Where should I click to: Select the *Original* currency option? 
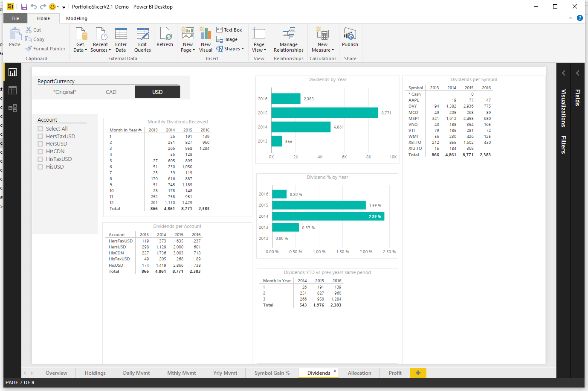pyautogui.click(x=65, y=91)
